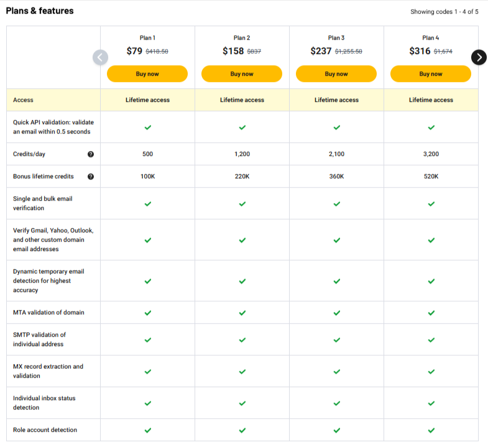Click MTA validation of domain label

tap(48, 313)
